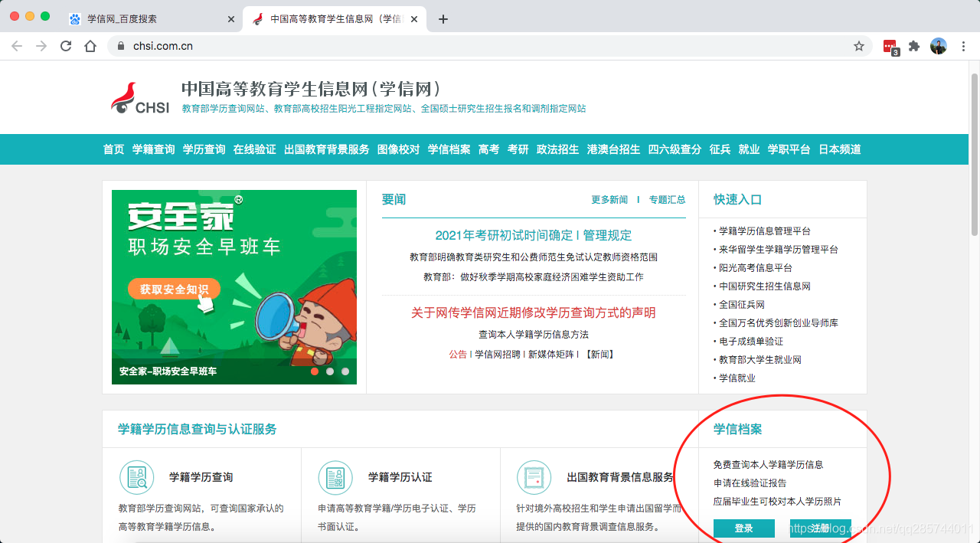Select the first orange carousel dot
Screen dimensions: 980x543
(315, 371)
